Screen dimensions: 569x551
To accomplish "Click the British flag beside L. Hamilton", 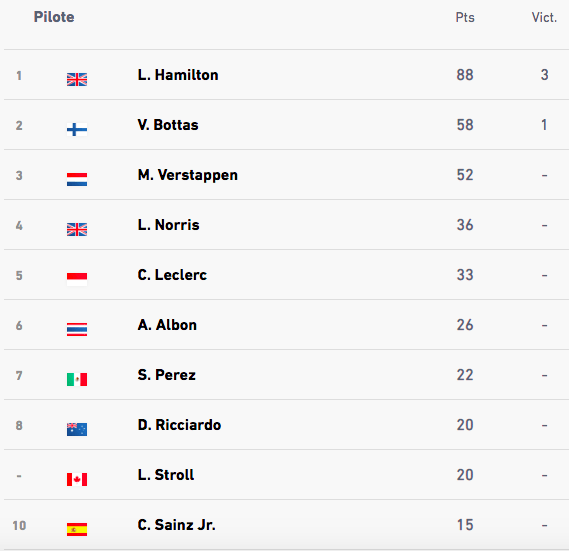I will pos(77,79).
